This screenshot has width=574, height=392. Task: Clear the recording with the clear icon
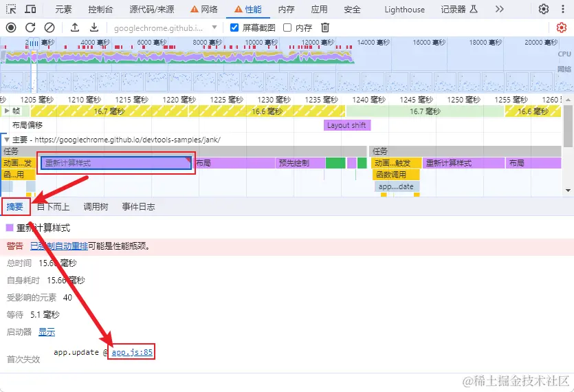click(x=49, y=28)
